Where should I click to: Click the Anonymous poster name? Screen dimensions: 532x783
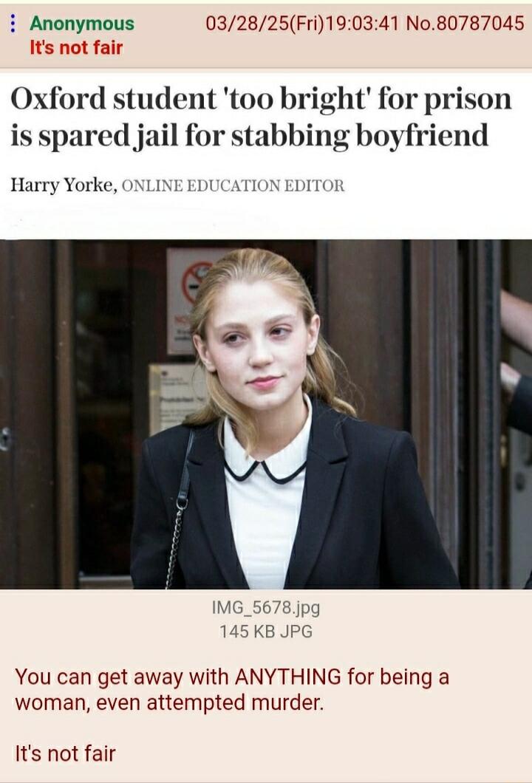(82, 24)
